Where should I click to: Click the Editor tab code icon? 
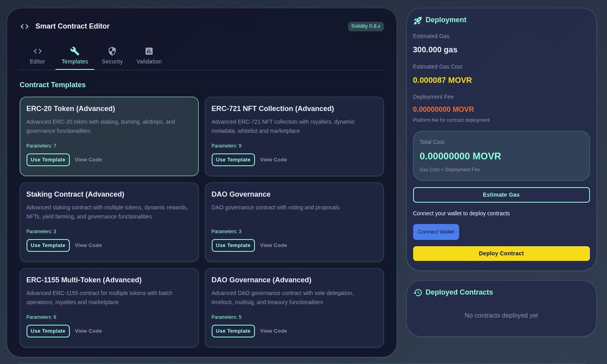pos(37,51)
